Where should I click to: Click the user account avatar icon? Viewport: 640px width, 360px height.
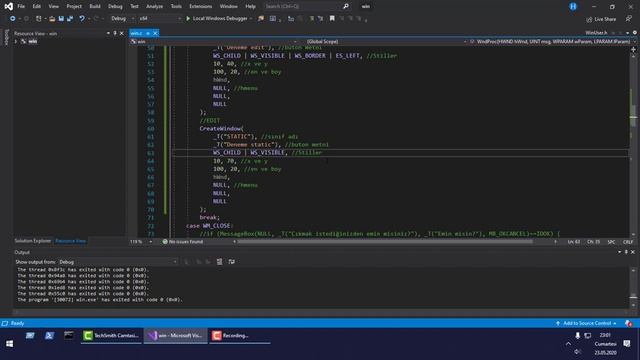[573, 7]
